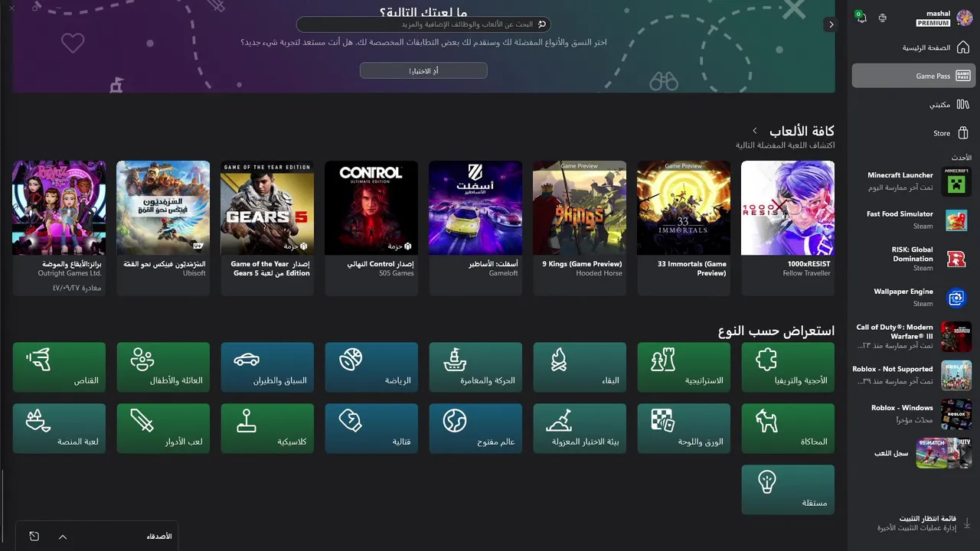Screen dimensions: 980x551
Task: Select the Game Pass sidebar tab
Action: (x=913, y=76)
